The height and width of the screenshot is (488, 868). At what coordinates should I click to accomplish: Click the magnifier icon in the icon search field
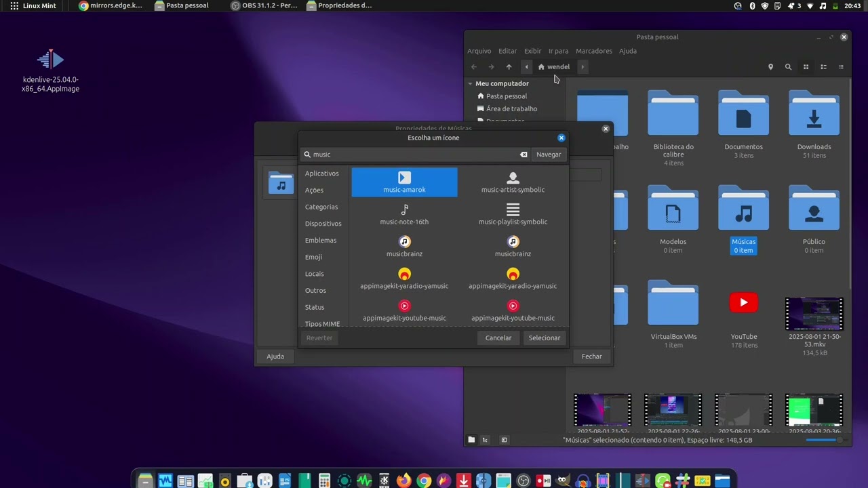(x=307, y=155)
